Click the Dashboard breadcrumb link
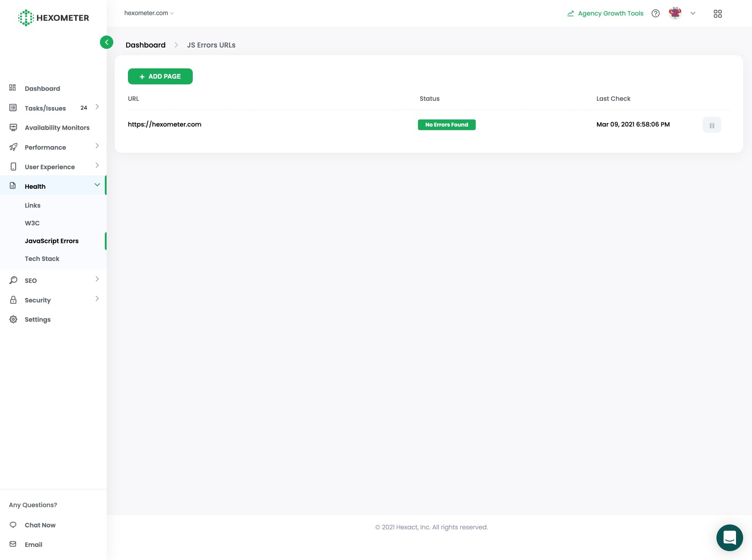 pos(146,45)
